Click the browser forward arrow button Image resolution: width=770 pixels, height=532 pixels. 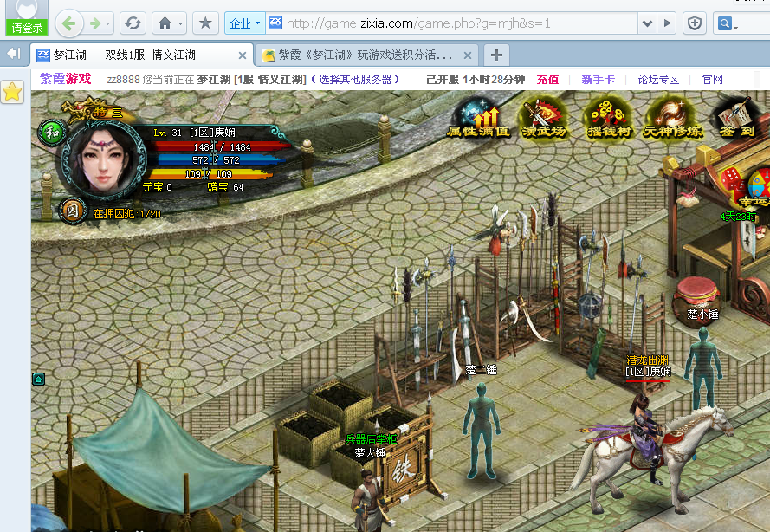[94, 23]
